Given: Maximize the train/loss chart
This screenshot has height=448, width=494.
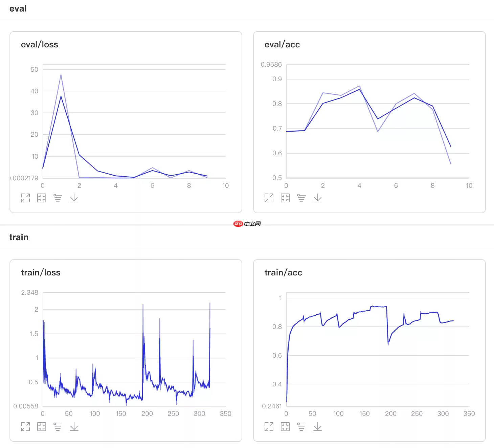Looking at the screenshot, I should (x=25, y=427).
